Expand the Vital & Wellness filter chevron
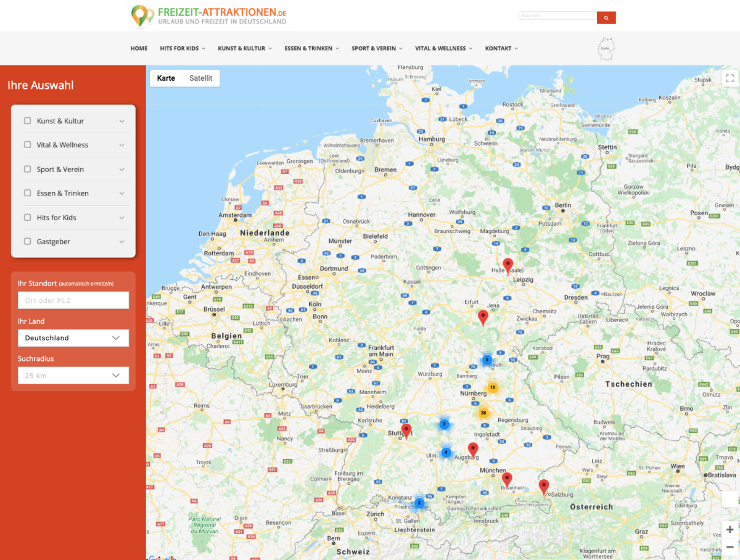The height and width of the screenshot is (560, 740). (x=121, y=145)
